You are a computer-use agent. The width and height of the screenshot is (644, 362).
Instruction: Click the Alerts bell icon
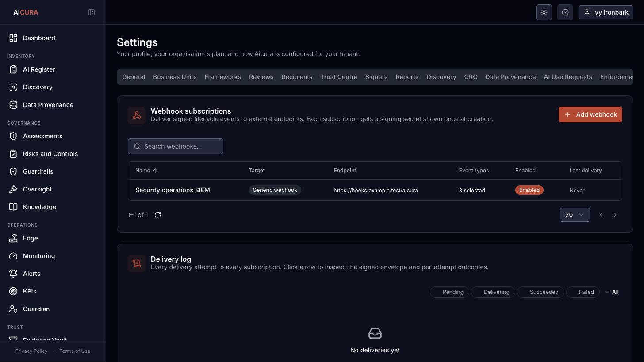pyautogui.click(x=13, y=274)
